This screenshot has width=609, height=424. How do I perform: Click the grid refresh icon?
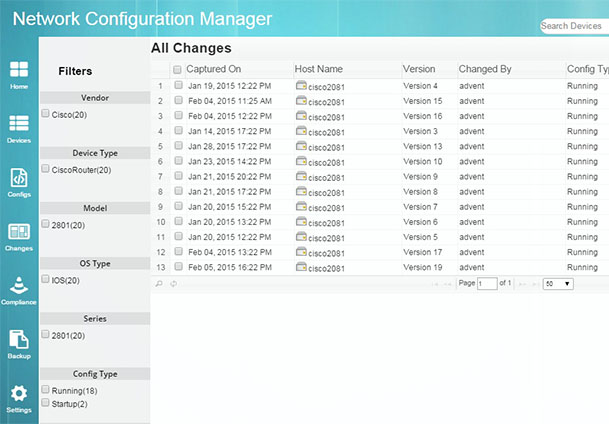point(173,284)
